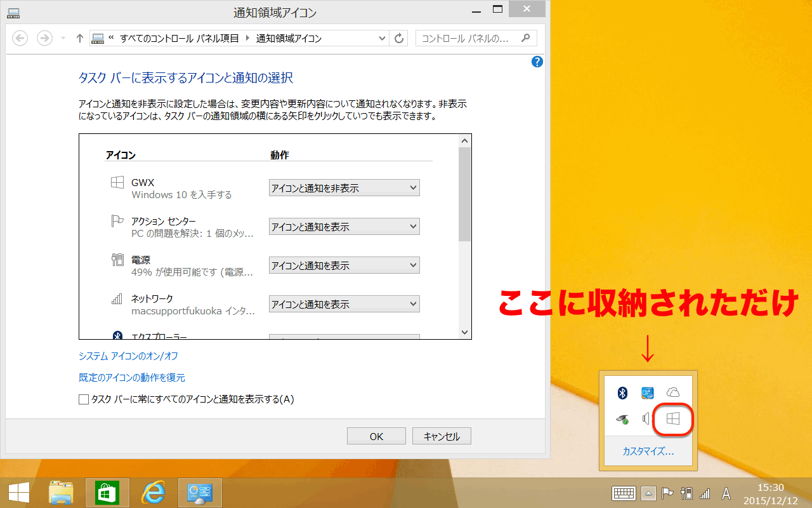Launch Internet Explorer from the taskbar

coord(154,493)
